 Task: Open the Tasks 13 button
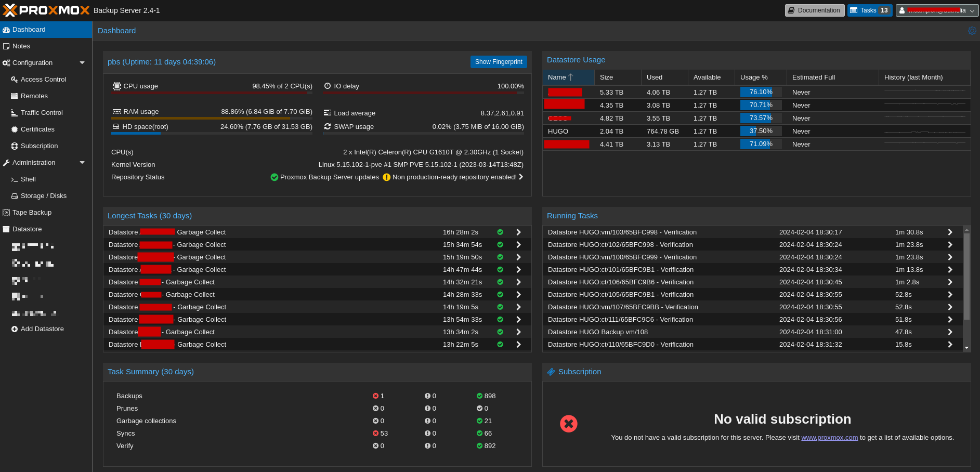[x=870, y=10]
